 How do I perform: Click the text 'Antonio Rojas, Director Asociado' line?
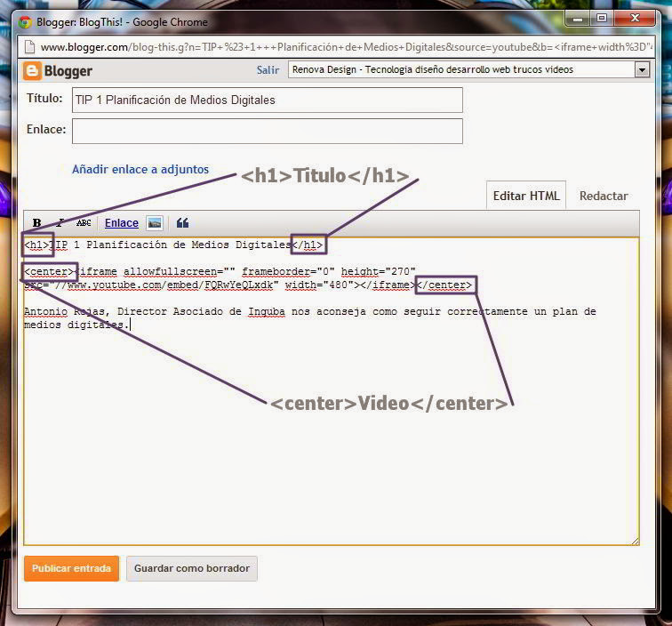[310, 311]
